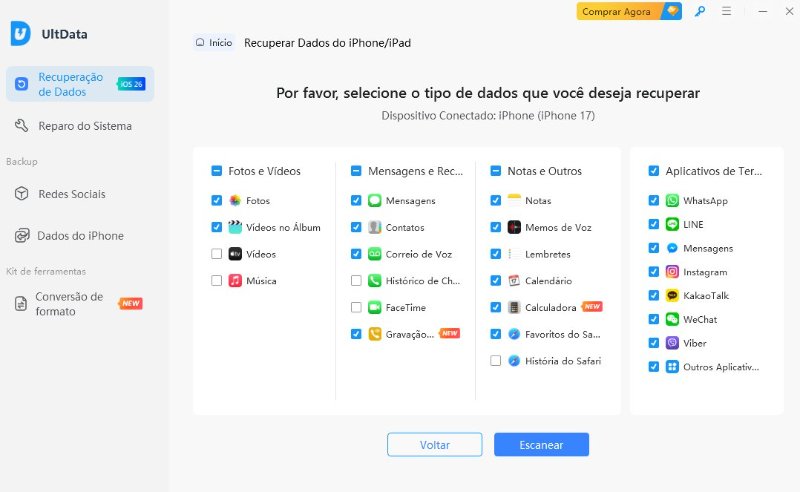Toggle the Fotos e Vídeos group checkbox
Viewport: 800px width, 492px height.
217,171
